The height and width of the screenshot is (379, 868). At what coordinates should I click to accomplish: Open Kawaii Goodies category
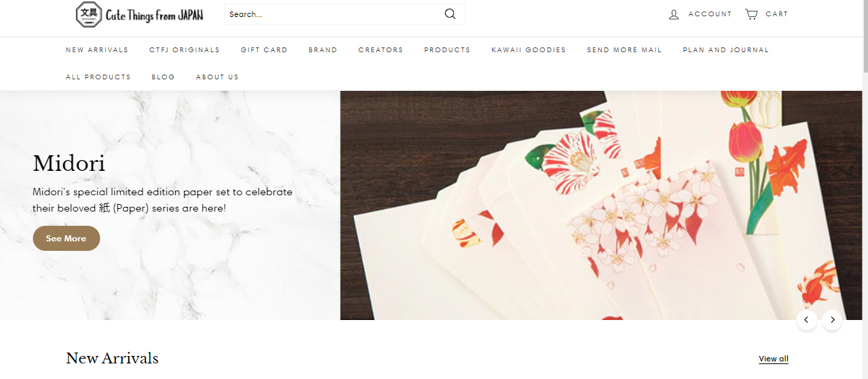coord(529,50)
